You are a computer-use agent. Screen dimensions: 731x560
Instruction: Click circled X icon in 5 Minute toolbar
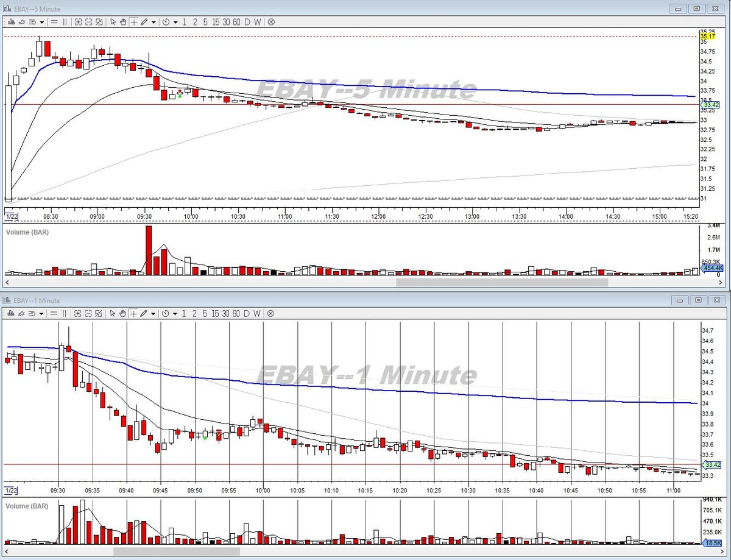pos(271,21)
